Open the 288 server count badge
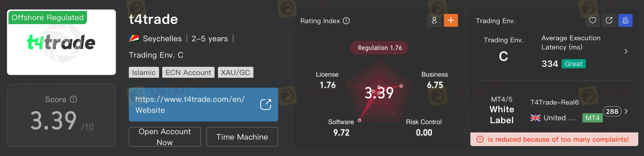 click(612, 111)
